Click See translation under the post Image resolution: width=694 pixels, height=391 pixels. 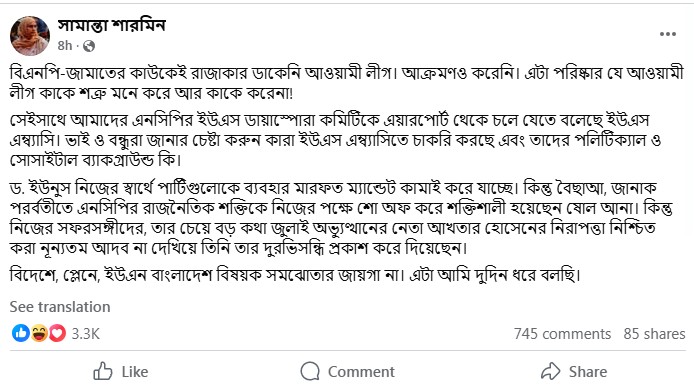pyautogui.click(x=60, y=307)
